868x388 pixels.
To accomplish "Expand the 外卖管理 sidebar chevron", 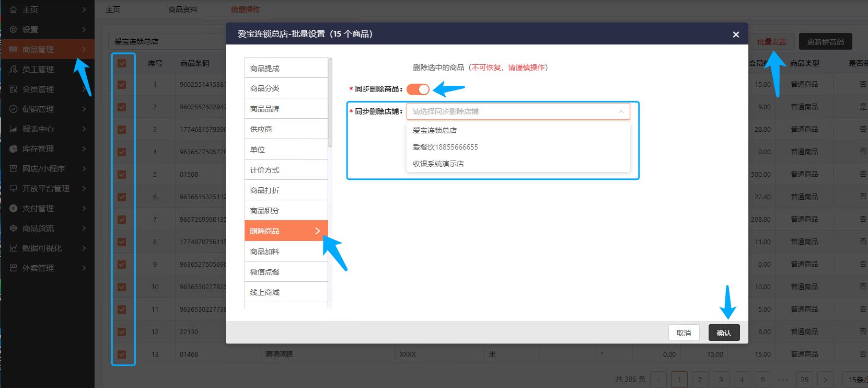I will pos(84,268).
